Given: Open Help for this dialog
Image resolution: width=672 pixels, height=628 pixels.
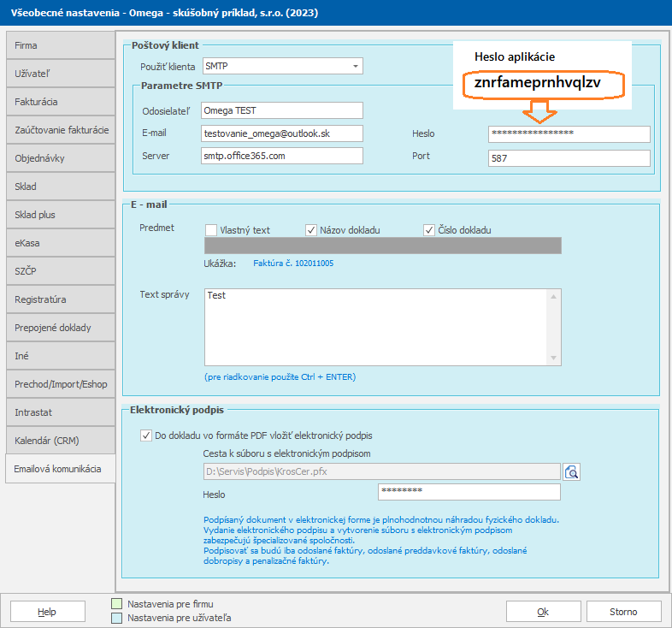Looking at the screenshot, I should click(x=47, y=612).
